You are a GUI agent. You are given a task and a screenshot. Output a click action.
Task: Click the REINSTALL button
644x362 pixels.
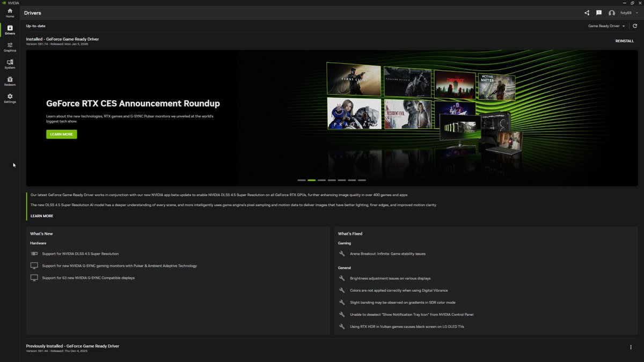pyautogui.click(x=625, y=41)
